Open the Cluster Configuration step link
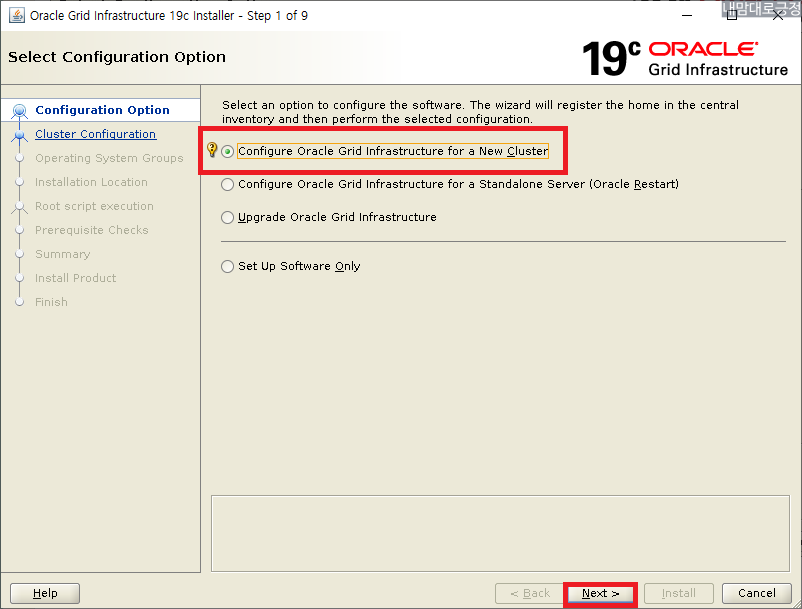Screen dimensions: 802x609 pyautogui.click(x=96, y=134)
